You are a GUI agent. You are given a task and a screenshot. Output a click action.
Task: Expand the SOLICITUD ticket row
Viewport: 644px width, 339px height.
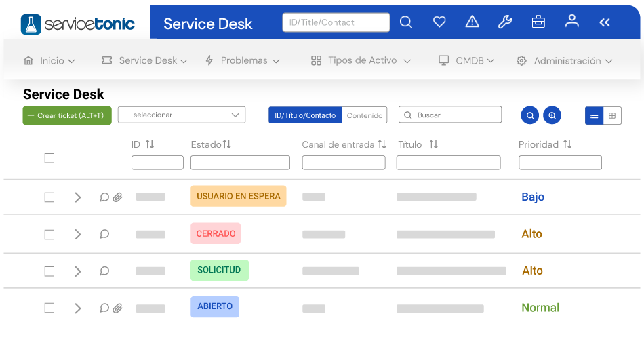pos(78,271)
